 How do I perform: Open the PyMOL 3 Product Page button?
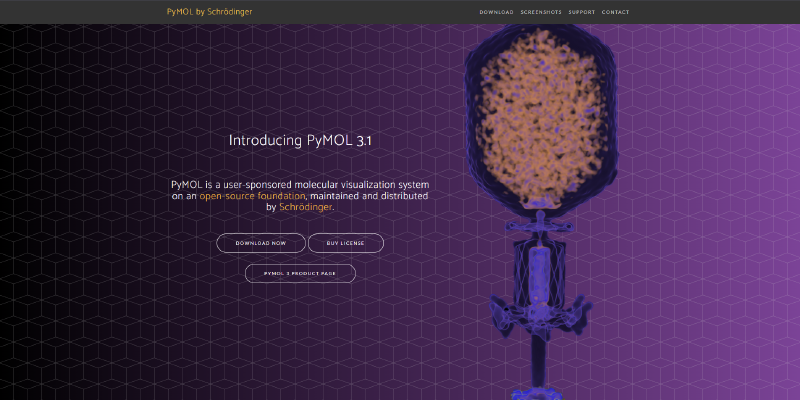click(300, 273)
